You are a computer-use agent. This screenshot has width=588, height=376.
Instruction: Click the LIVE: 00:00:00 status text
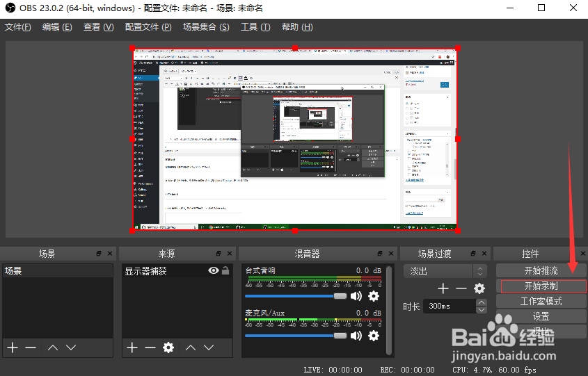(333, 370)
